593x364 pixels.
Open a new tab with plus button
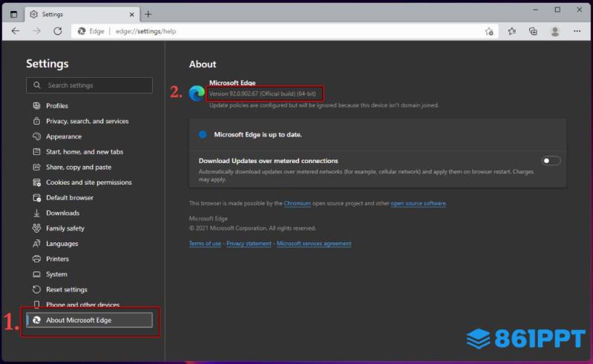pos(148,14)
